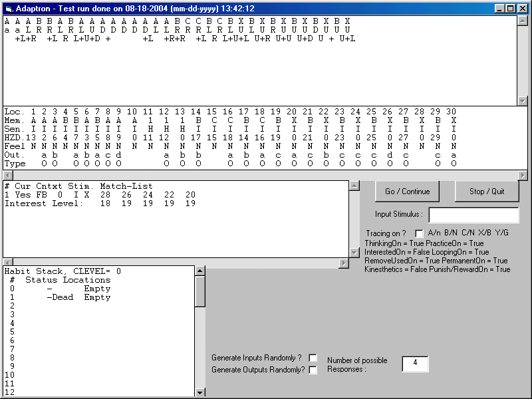Viewport: 532px width, 399px height.
Task: Click the 'HZD.' row label in memory table
Action: [15, 138]
